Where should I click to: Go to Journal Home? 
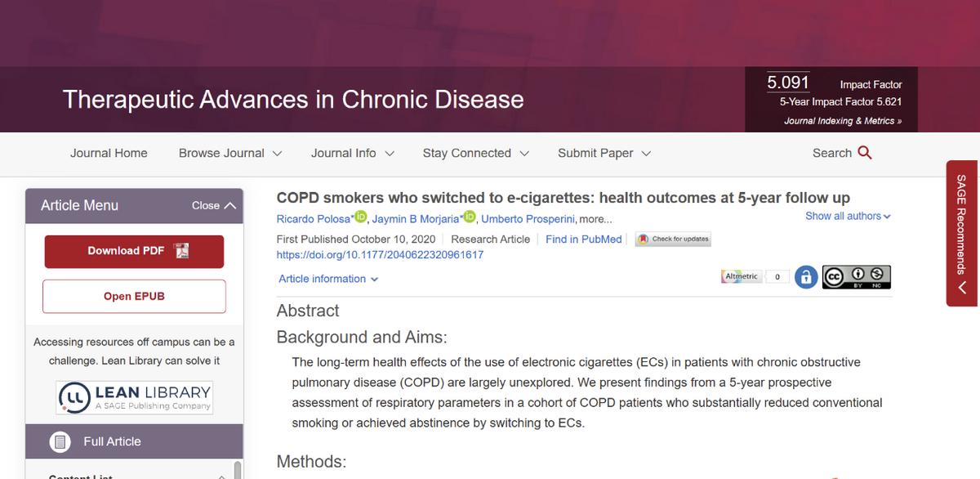pos(109,153)
